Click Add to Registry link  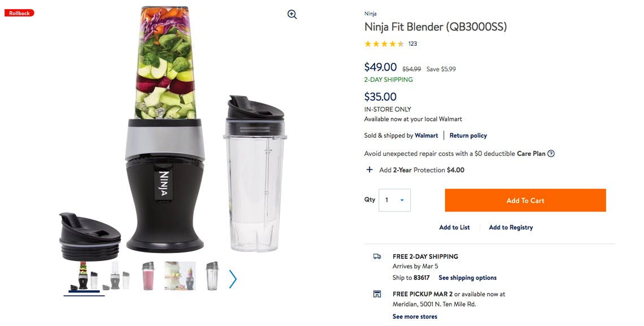pyautogui.click(x=511, y=228)
